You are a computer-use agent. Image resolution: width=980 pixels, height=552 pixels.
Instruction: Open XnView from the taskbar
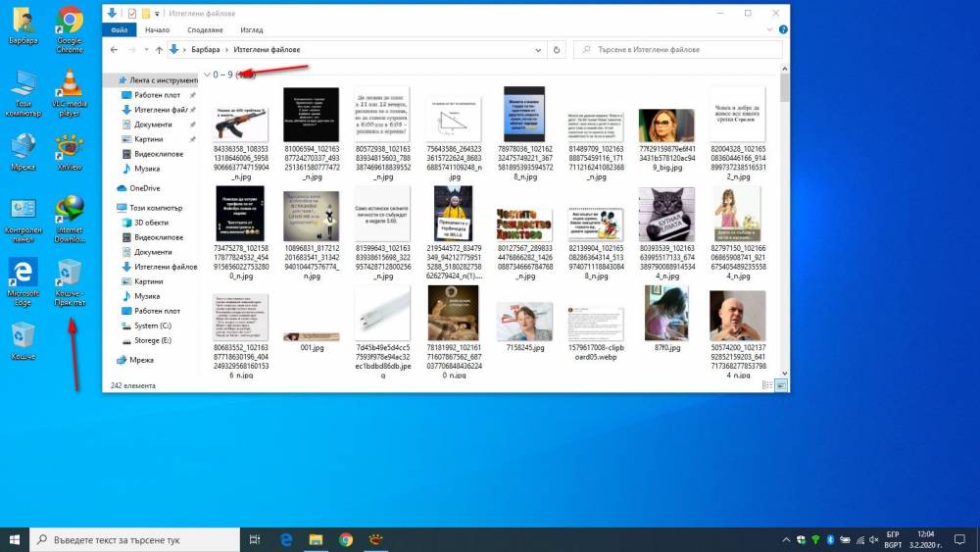(x=375, y=539)
